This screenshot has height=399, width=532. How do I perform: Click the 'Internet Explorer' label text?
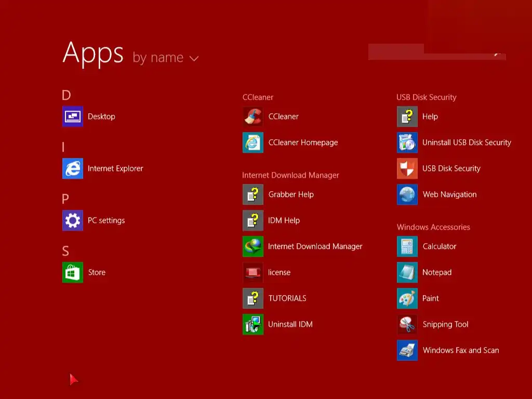(x=115, y=169)
